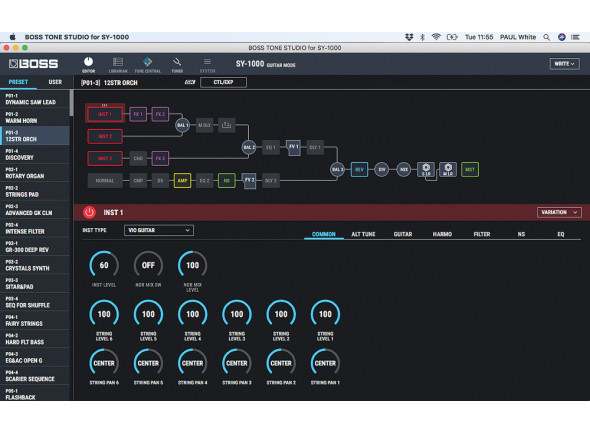Select the yellow AMP block

[x=182, y=181]
